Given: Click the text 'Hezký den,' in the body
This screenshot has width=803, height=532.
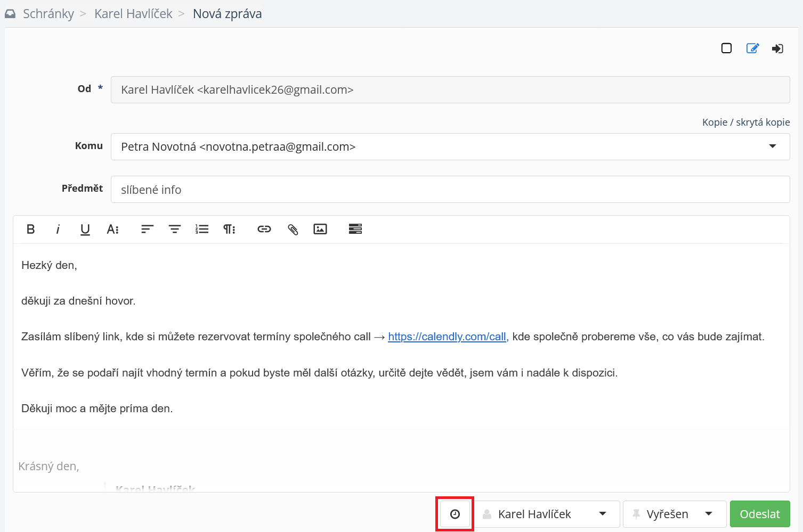Looking at the screenshot, I should (x=49, y=265).
